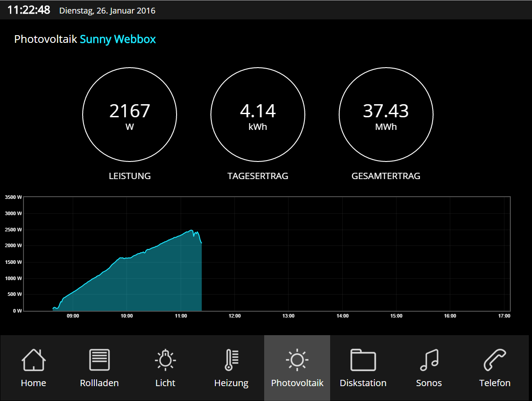This screenshot has height=401, width=532.
Task: Click the 1000 W y-axis label
Action: (13, 278)
